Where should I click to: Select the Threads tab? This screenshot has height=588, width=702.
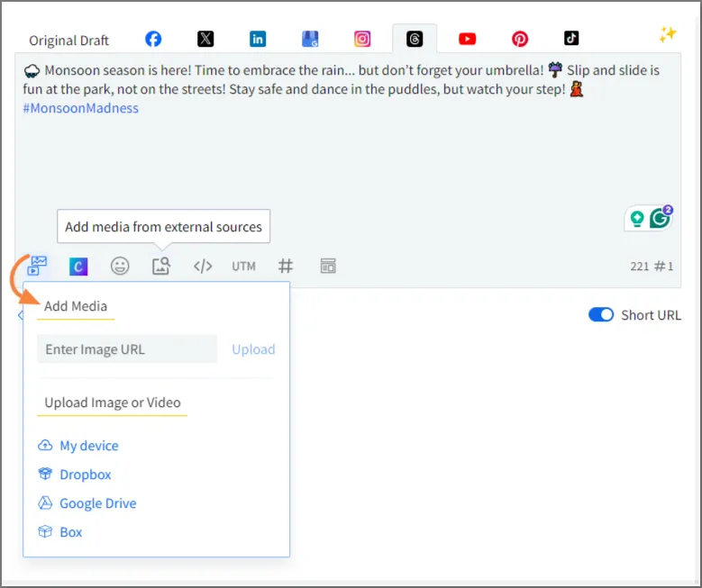click(415, 39)
